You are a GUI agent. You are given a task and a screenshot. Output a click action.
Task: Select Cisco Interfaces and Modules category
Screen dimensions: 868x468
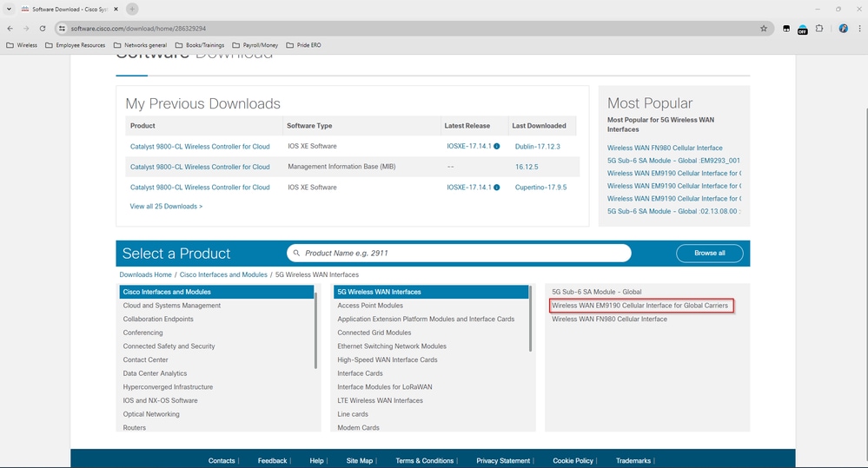point(217,292)
